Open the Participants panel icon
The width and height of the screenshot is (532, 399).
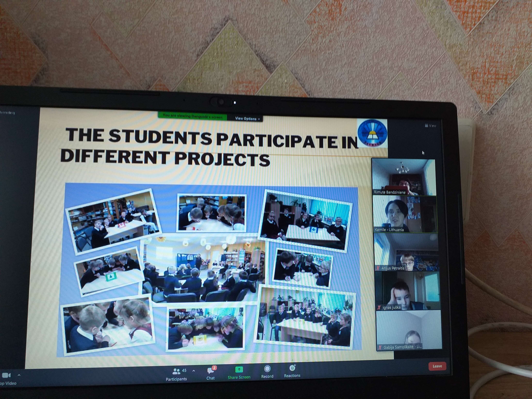coord(176,372)
